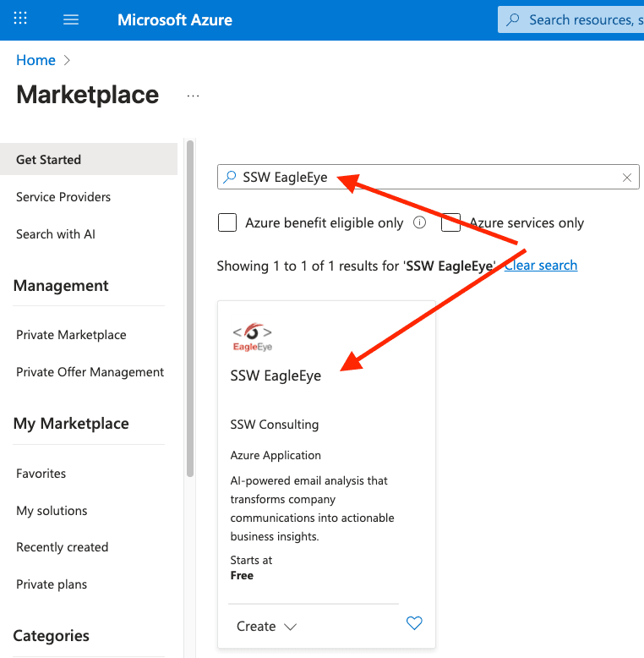This screenshot has width=644, height=658.
Task: Open Private plans in sidebar
Action: pos(52,584)
